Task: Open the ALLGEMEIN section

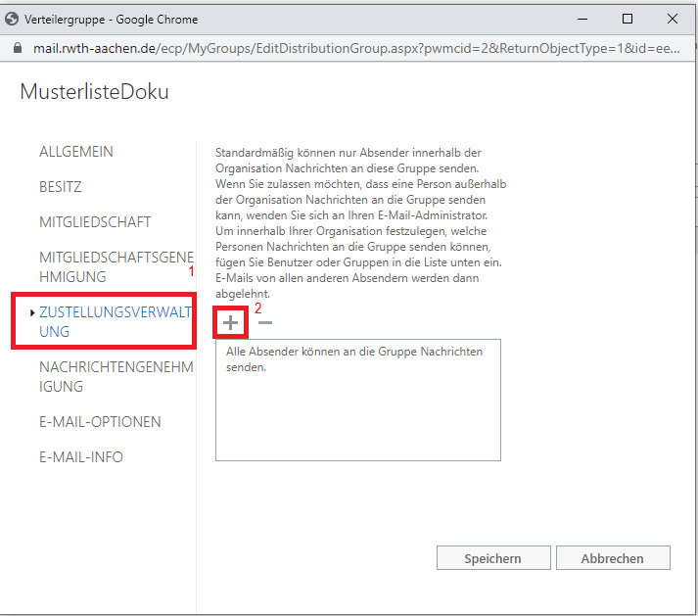Action: click(76, 152)
